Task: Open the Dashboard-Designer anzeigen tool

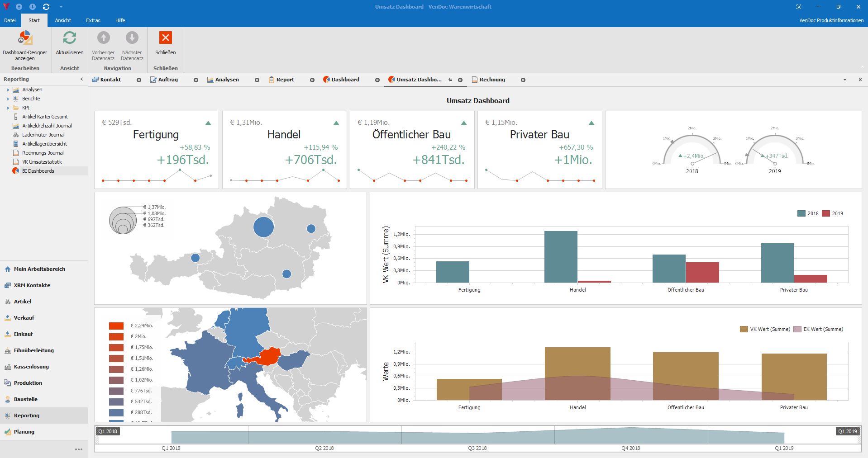Action: pyautogui.click(x=25, y=45)
